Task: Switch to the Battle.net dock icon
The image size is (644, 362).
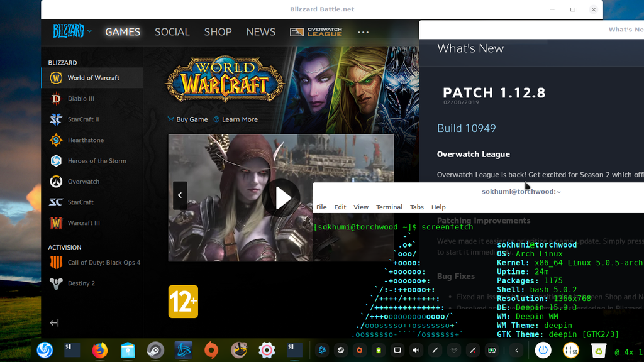Action: coord(183,350)
